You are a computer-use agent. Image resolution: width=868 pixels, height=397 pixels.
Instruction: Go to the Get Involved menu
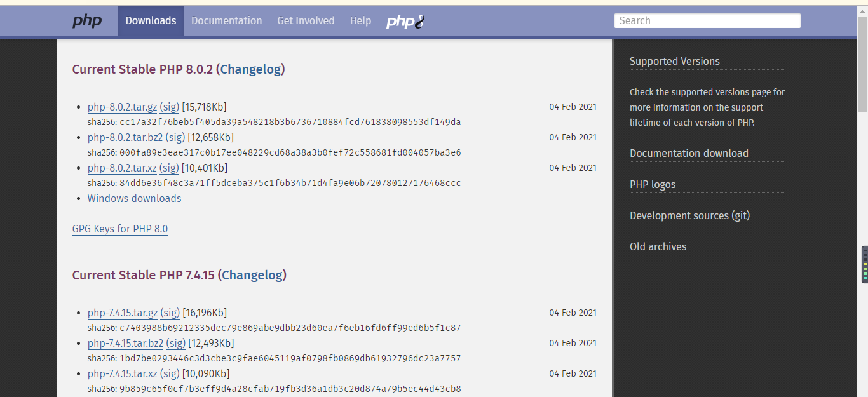306,21
